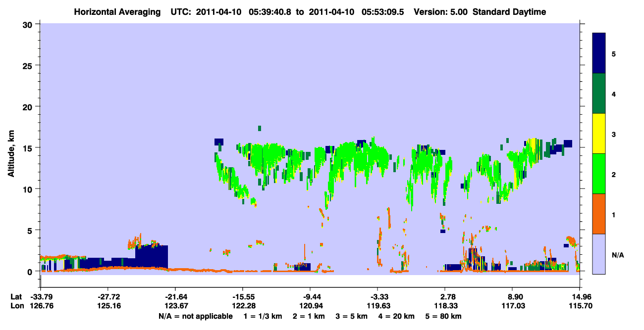Select the colorbar label "2"
This screenshot has height=330, width=644.
pos(614,175)
